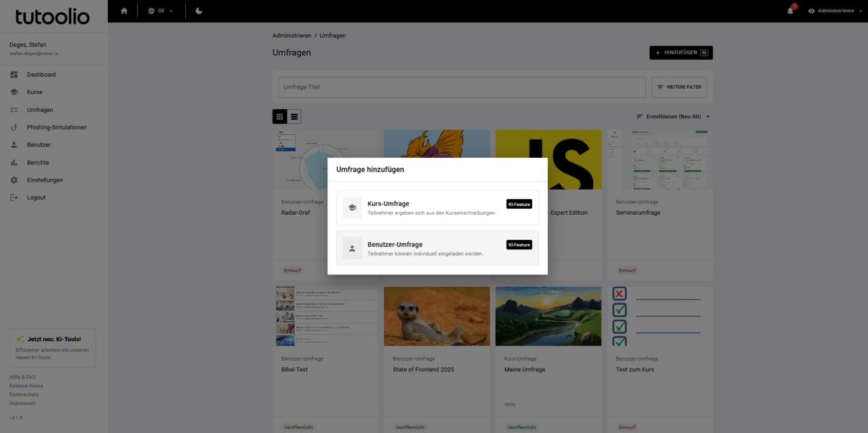Click the Berichte bar chart icon
Screen dimensions: 868x433
click(x=14, y=163)
